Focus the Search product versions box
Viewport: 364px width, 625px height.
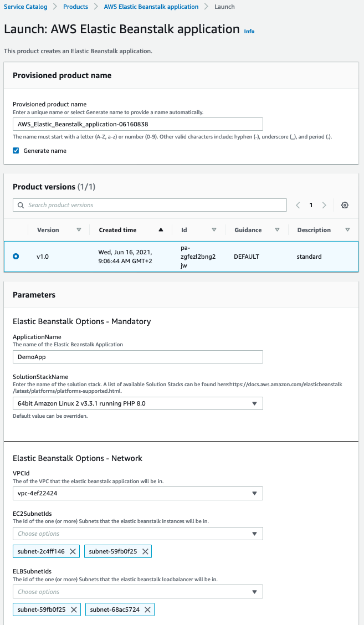point(150,205)
